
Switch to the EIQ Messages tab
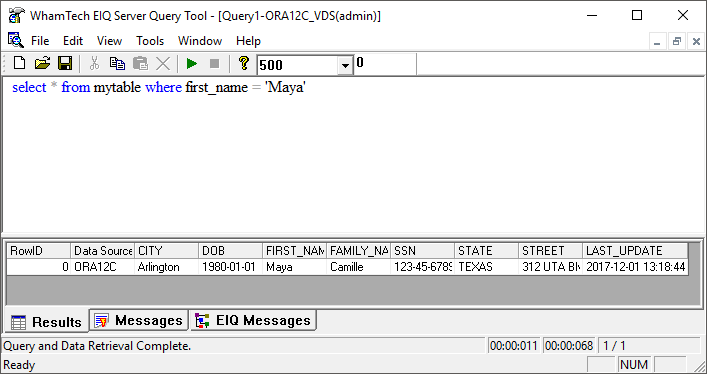[x=253, y=320]
